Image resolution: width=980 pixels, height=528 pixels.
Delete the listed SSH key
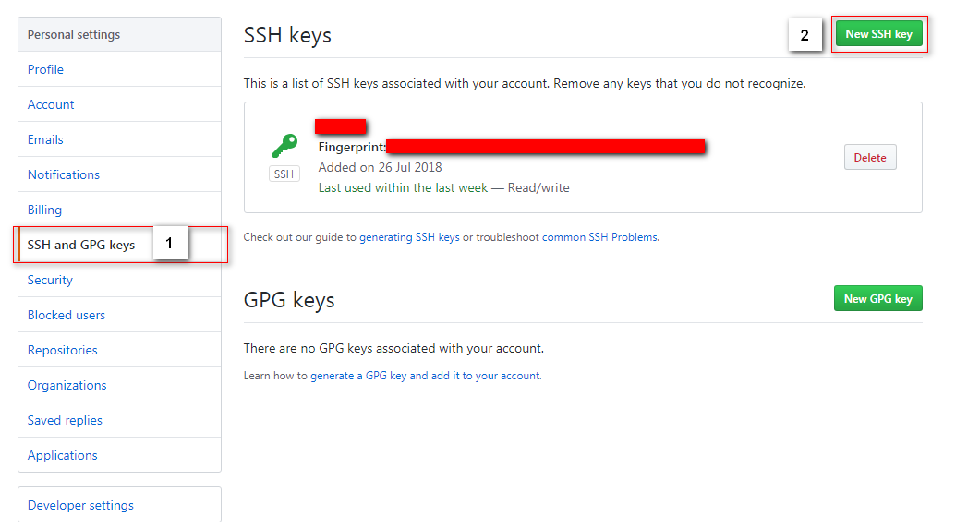coord(869,158)
